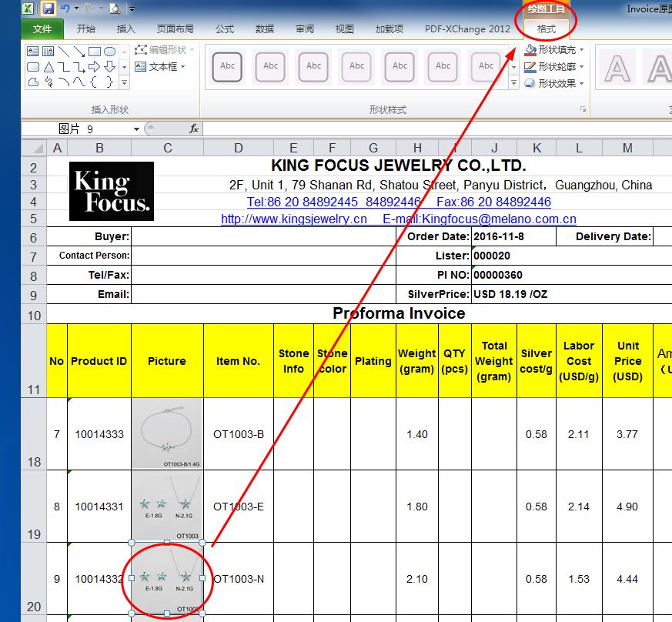Open the http://www.kingsjewelry.cn hyperlink
This screenshot has height=622, width=672.
(294, 219)
